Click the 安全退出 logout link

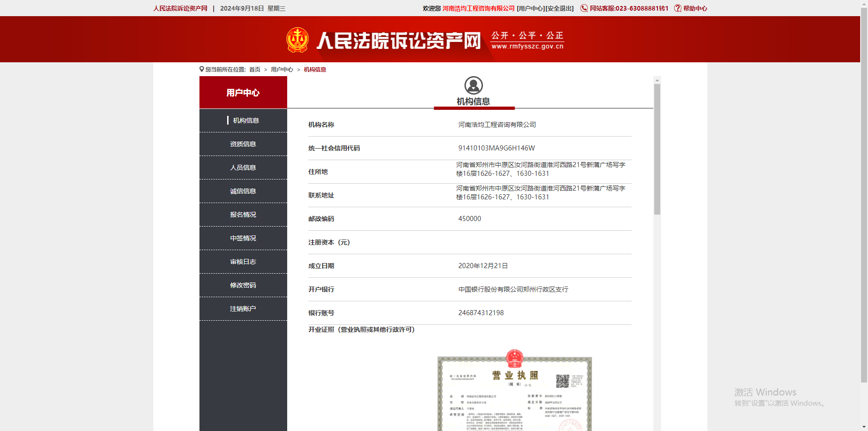pos(560,8)
